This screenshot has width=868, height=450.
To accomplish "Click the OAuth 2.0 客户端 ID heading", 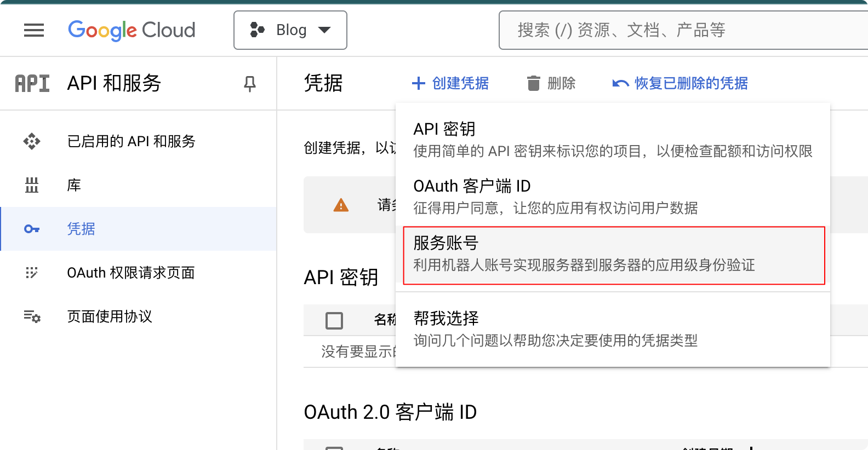I will (390, 412).
